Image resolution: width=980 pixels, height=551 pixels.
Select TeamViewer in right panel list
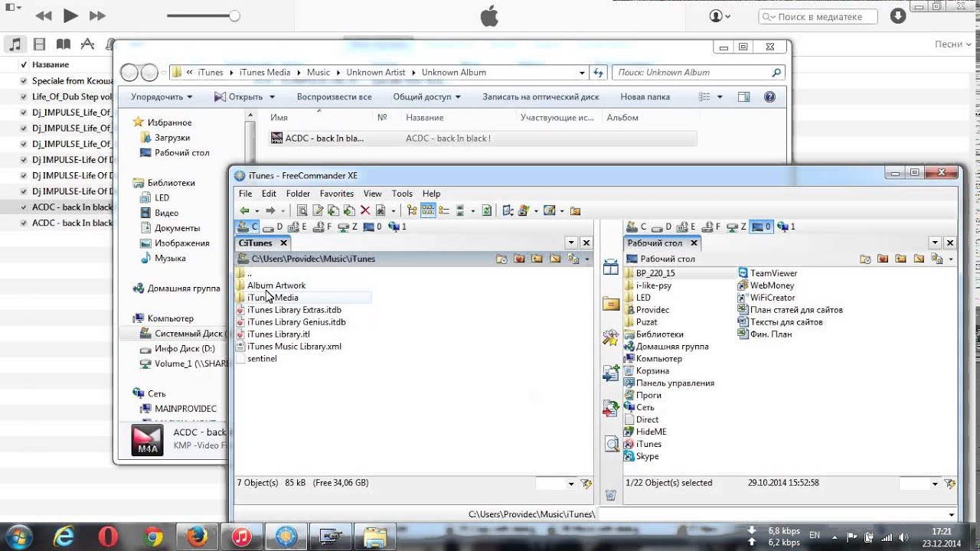[x=767, y=273]
